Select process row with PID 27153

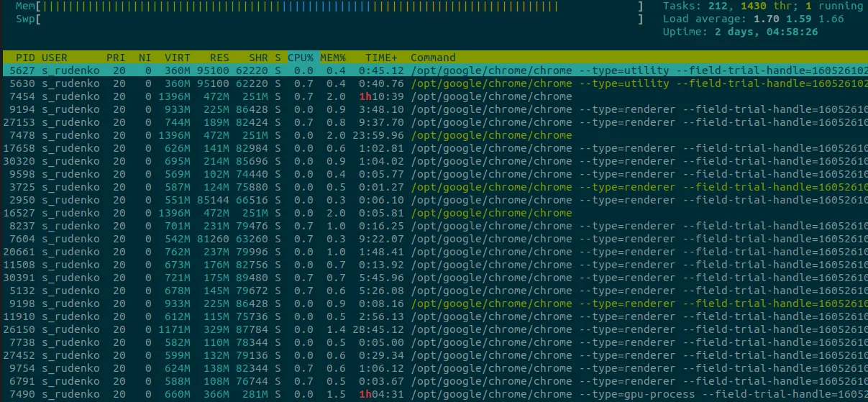point(434,122)
